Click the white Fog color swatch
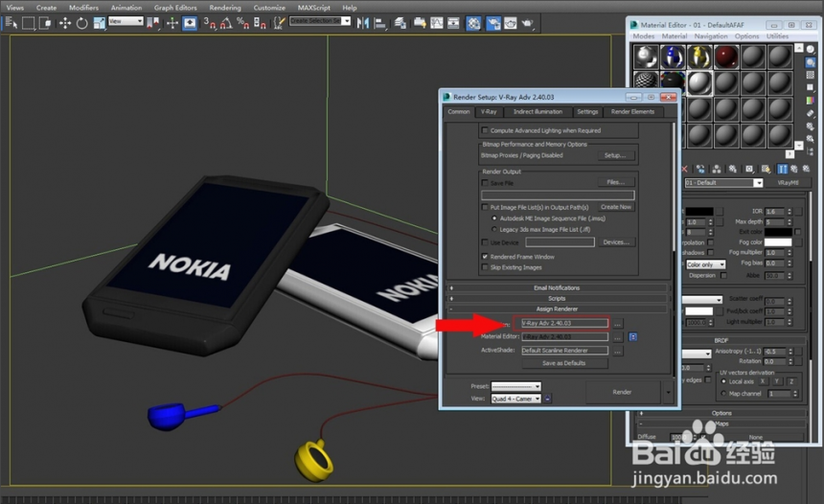824x504 pixels. 778,242
